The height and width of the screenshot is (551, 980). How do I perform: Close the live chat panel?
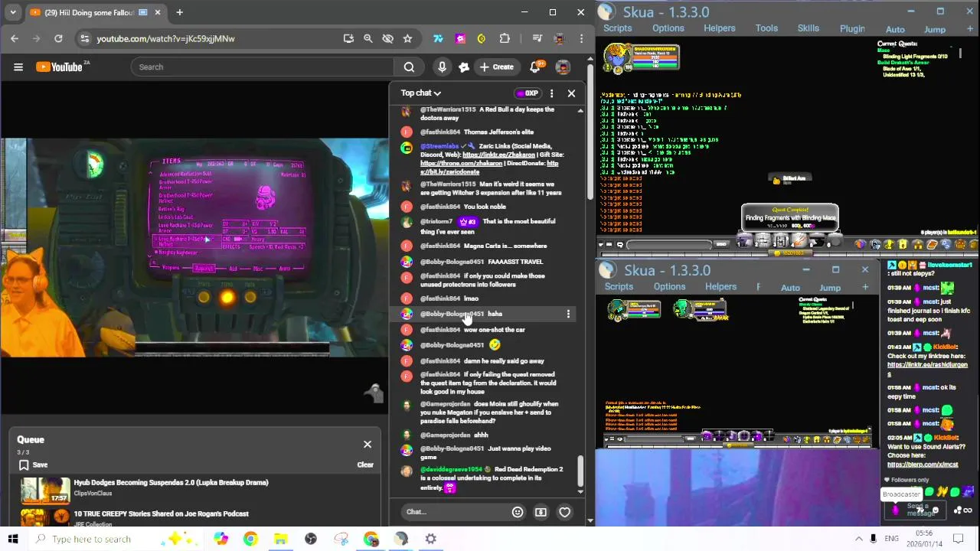[x=571, y=93]
